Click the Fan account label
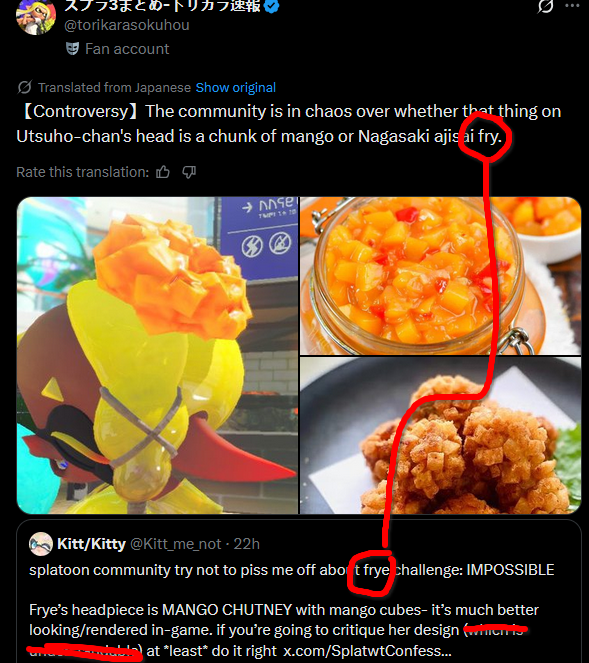 coord(127,49)
